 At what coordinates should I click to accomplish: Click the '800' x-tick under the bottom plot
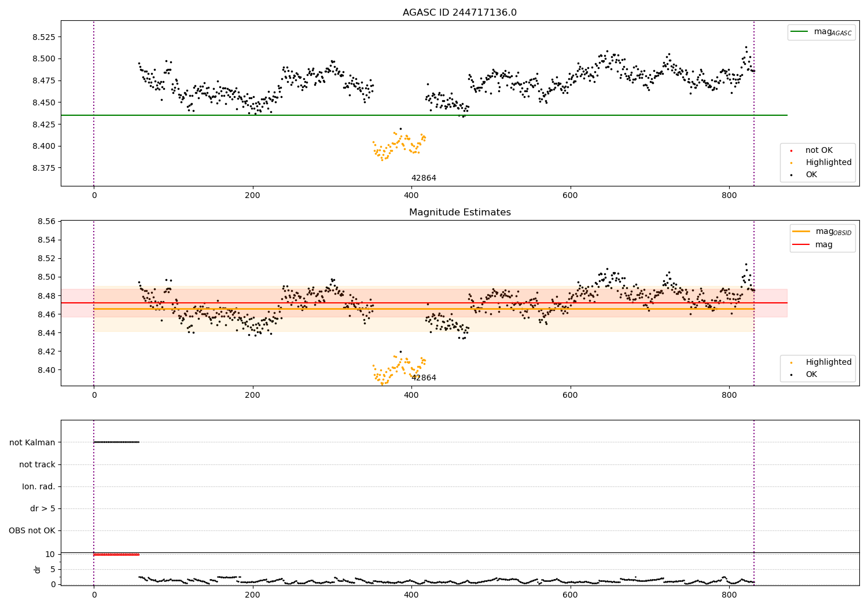coord(729,595)
